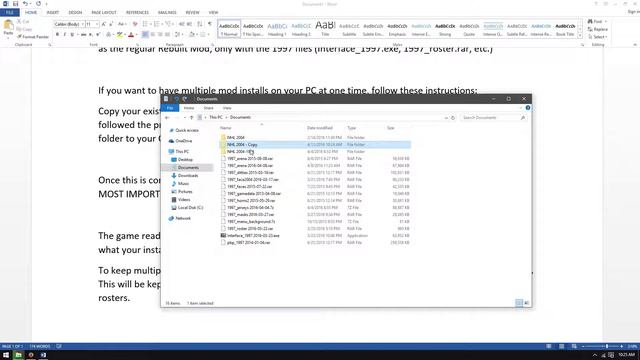Apply the Strong style
This screenshot has width=640, height=360.
[x=445, y=29]
